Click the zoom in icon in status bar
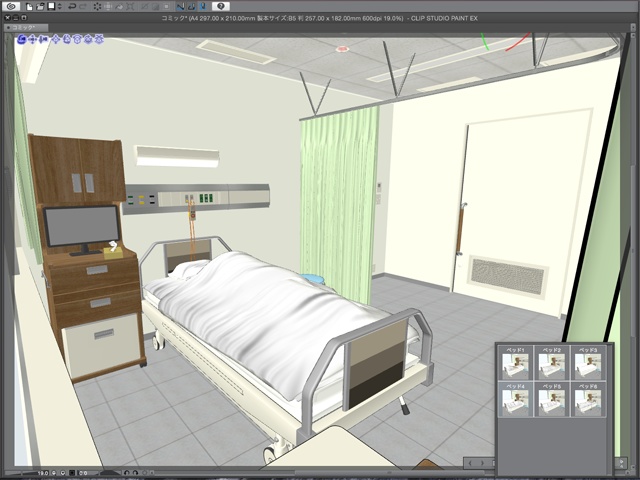Viewport: 640px width, 480px height. [x=63, y=473]
